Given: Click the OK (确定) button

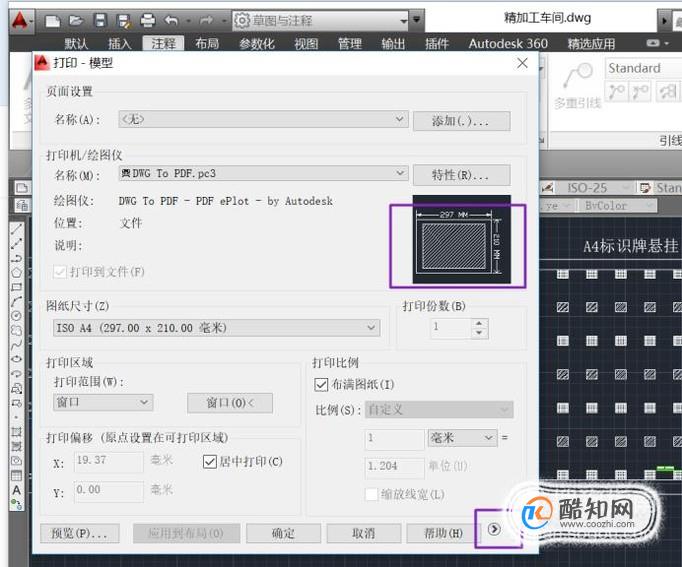Looking at the screenshot, I should (x=283, y=533).
